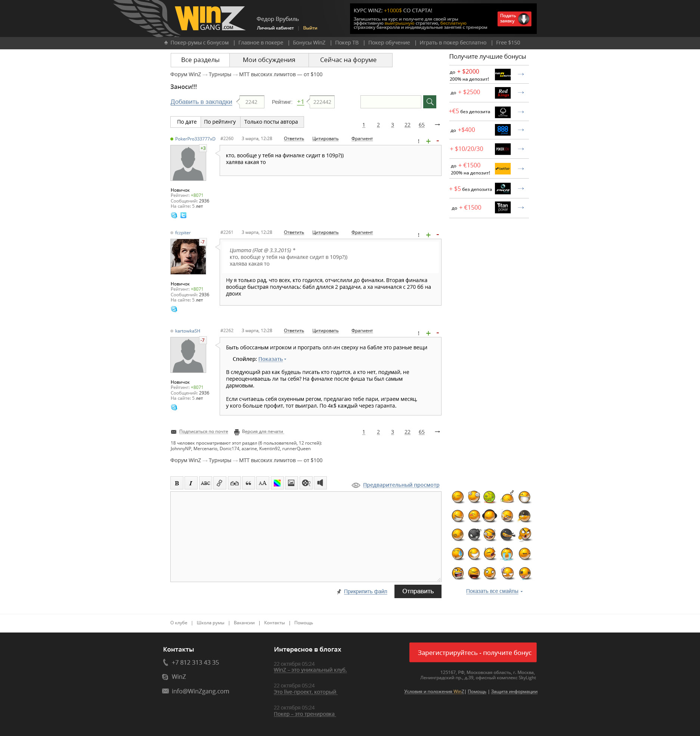This screenshot has width=700, height=736.
Task: Expand the spoiler via 'Показать' link
Action: coord(270,359)
